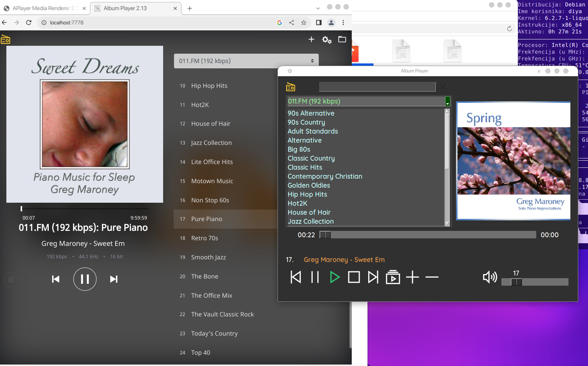Bookmark this page with the star icon
This screenshot has height=366, width=588.
coord(304,23)
